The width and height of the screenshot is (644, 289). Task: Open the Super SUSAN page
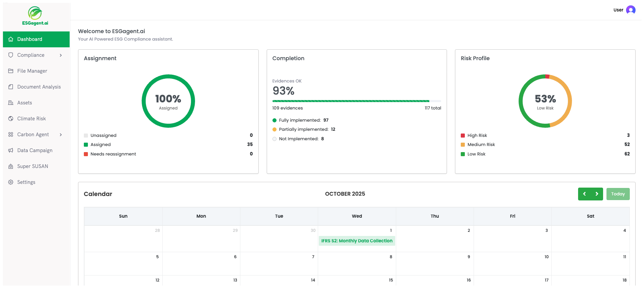point(36,166)
